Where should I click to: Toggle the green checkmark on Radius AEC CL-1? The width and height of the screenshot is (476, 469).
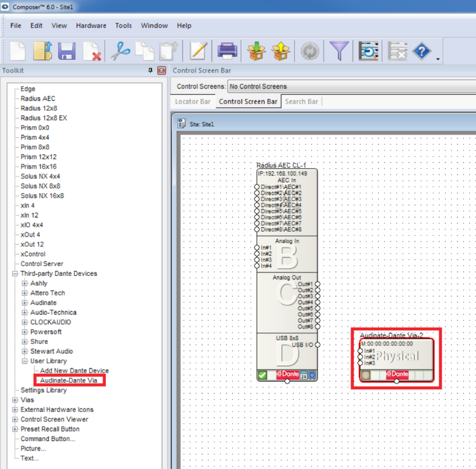pyautogui.click(x=262, y=374)
